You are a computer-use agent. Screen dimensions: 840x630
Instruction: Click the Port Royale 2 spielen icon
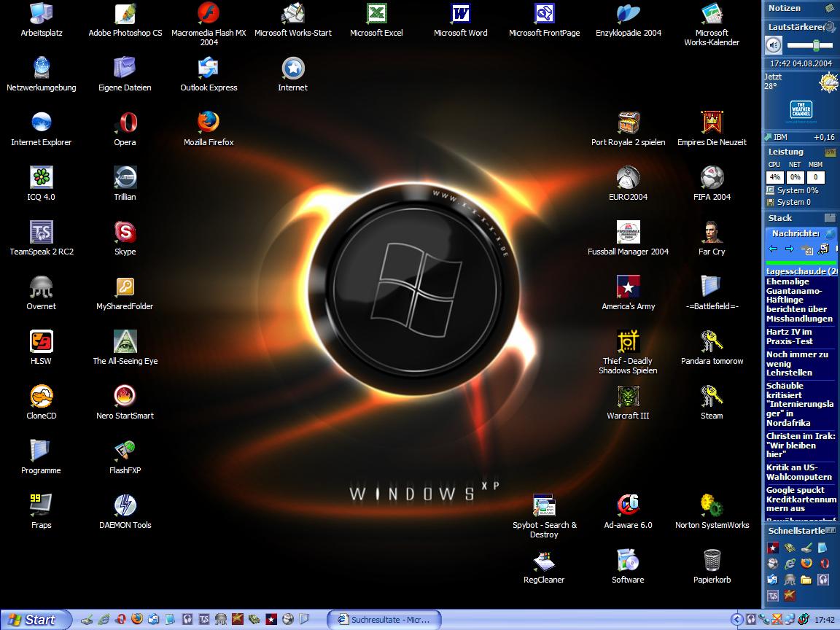628,122
